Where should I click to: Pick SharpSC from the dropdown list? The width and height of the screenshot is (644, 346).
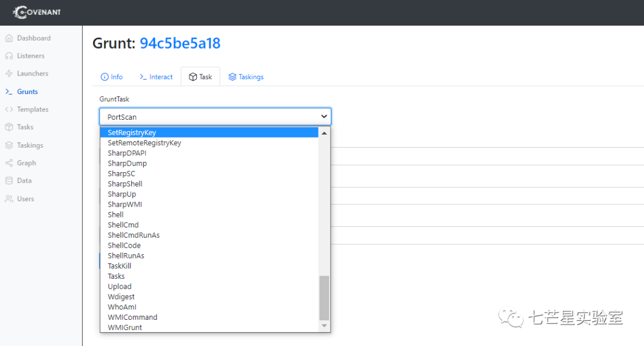click(x=209, y=173)
